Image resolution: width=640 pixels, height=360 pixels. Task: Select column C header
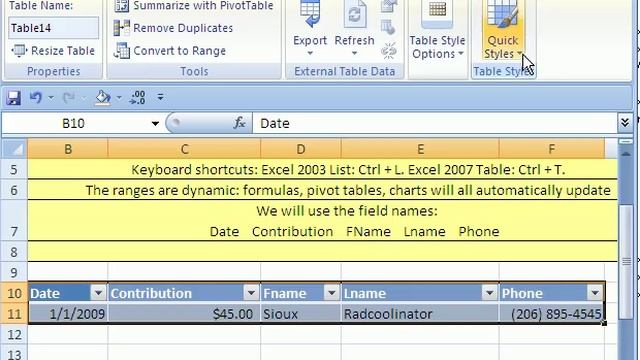coord(184,149)
